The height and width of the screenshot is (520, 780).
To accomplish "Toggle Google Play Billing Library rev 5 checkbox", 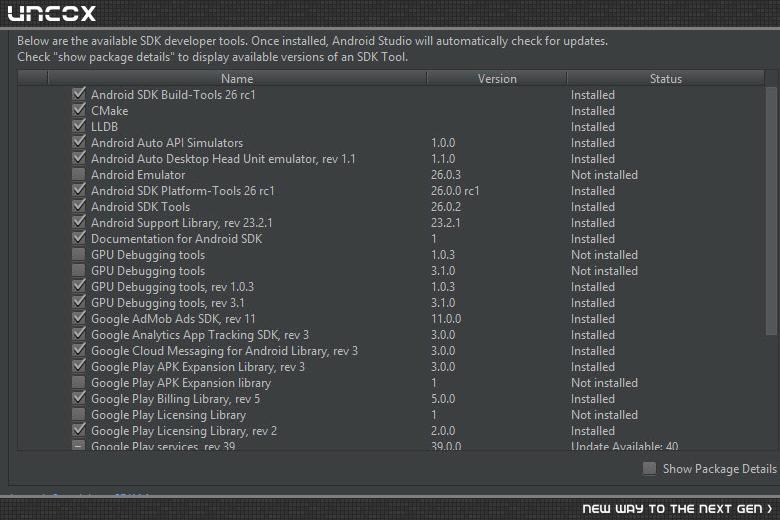I will click(79, 398).
